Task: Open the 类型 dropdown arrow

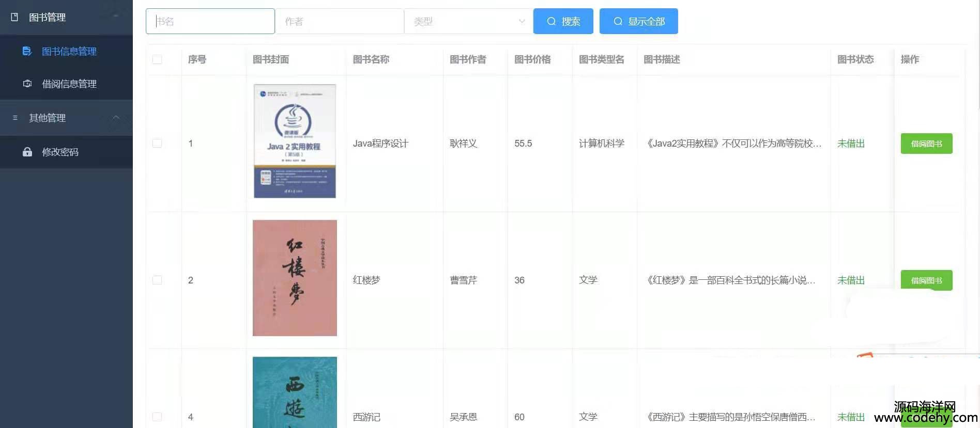Action: 522,21
